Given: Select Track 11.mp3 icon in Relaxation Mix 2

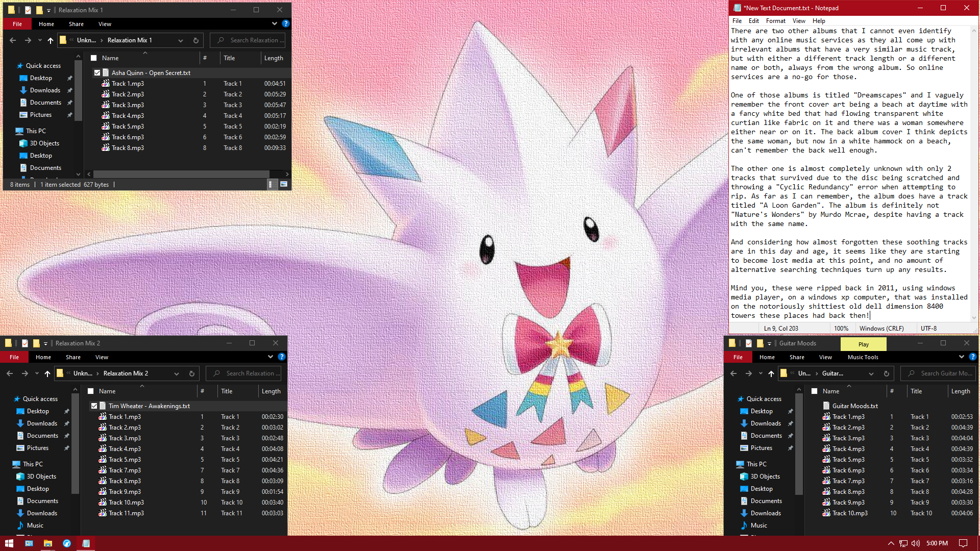Looking at the screenshot, I should point(103,513).
